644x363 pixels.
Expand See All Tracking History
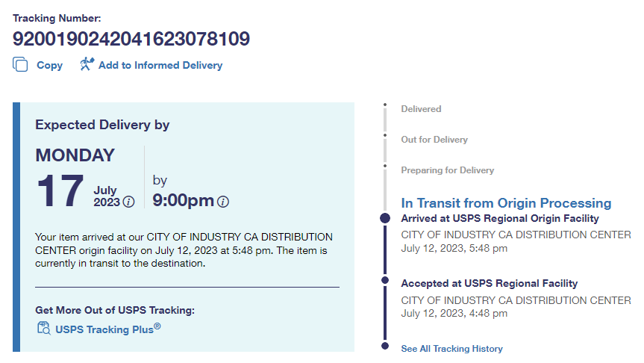451,349
